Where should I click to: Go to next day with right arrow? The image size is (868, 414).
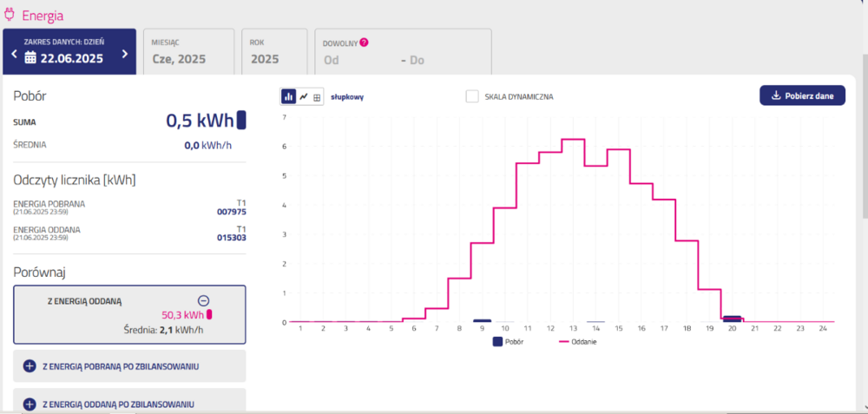pos(125,54)
